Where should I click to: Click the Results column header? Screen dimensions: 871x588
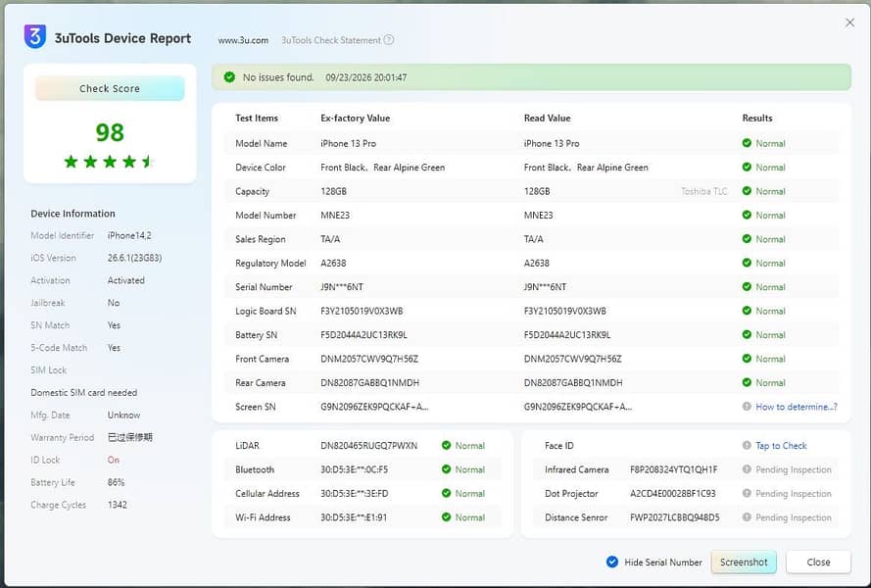(x=757, y=118)
